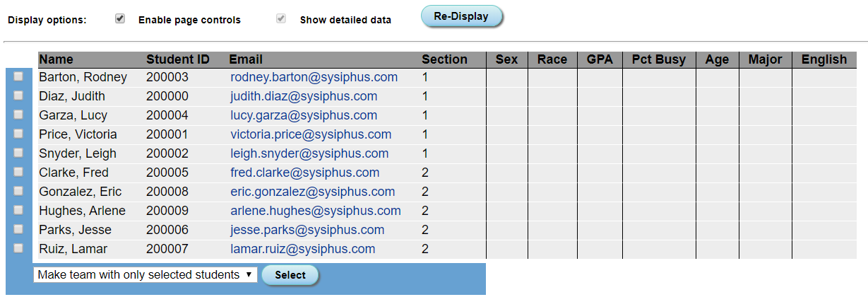Click the Major column header
The width and height of the screenshot is (868, 297).
[765, 59]
